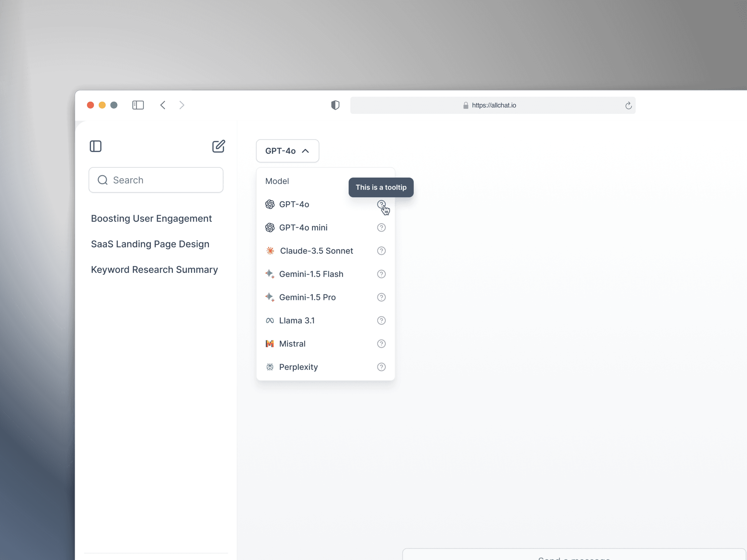Click the help icon next to Mistral
Viewport: 747px width, 560px height.
click(381, 344)
